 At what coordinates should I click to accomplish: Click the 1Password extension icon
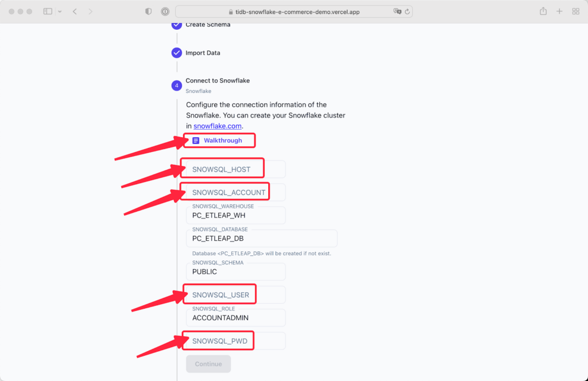click(165, 11)
